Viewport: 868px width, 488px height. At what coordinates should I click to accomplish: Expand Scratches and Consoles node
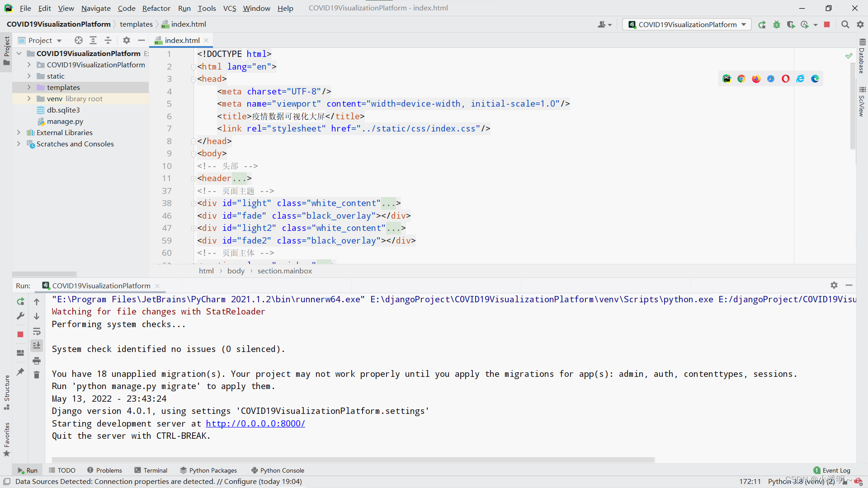pos(19,144)
